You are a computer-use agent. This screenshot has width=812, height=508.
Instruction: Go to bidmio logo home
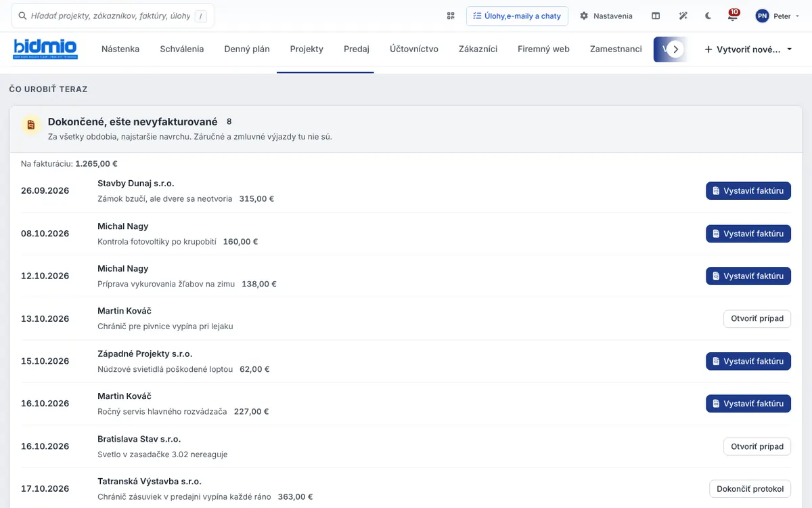click(45, 49)
